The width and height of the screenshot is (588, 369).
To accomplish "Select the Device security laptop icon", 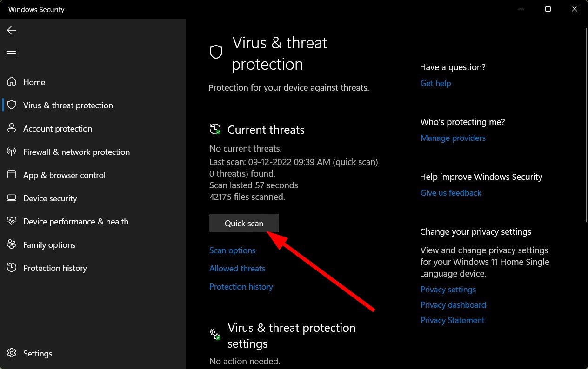I will point(11,198).
